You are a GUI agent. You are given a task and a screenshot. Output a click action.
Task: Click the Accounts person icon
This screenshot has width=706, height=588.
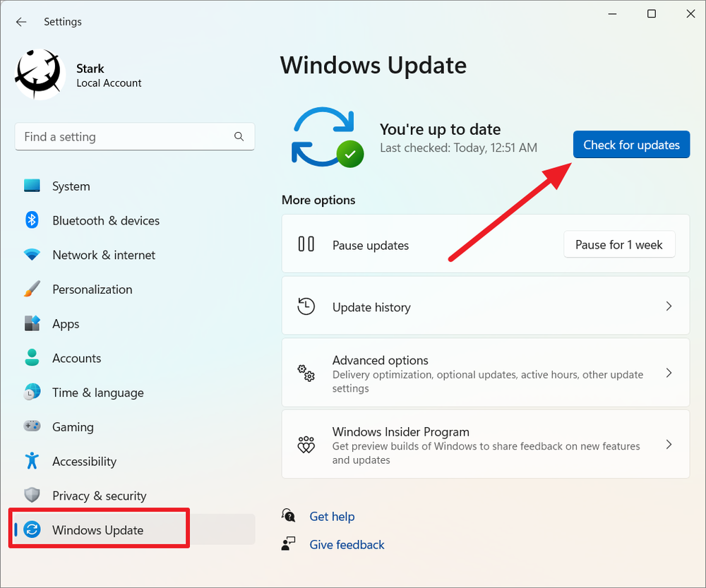coord(32,357)
